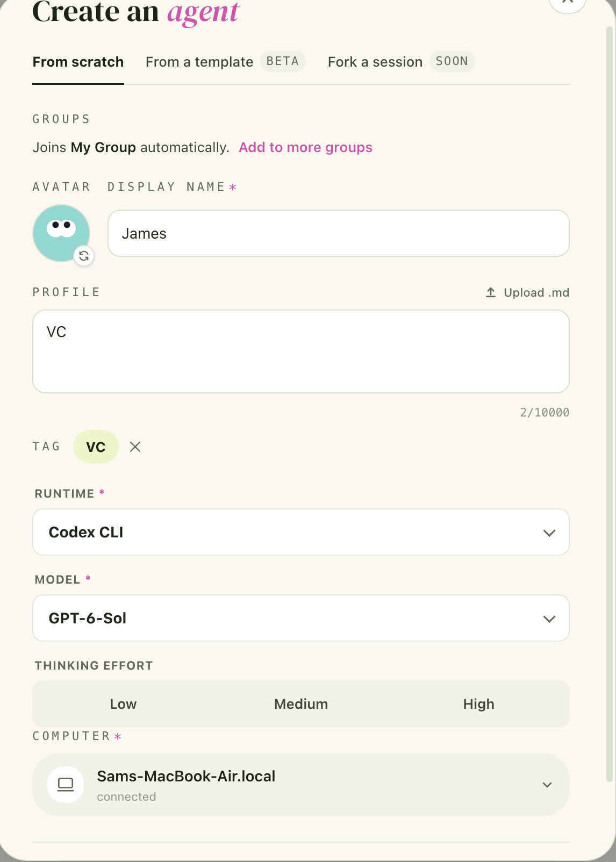Click the Add to more groups link

click(x=305, y=147)
